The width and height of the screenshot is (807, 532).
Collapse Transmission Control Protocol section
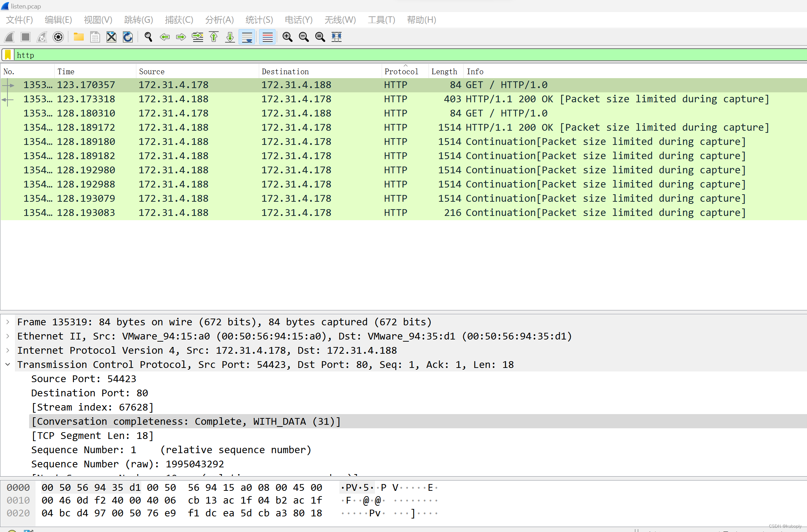[x=8, y=365]
